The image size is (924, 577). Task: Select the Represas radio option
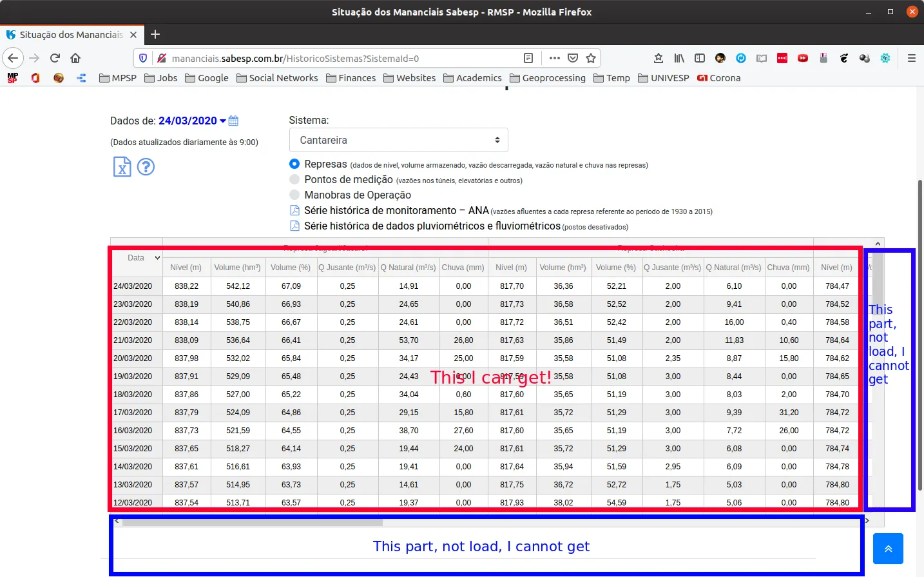[x=294, y=164]
